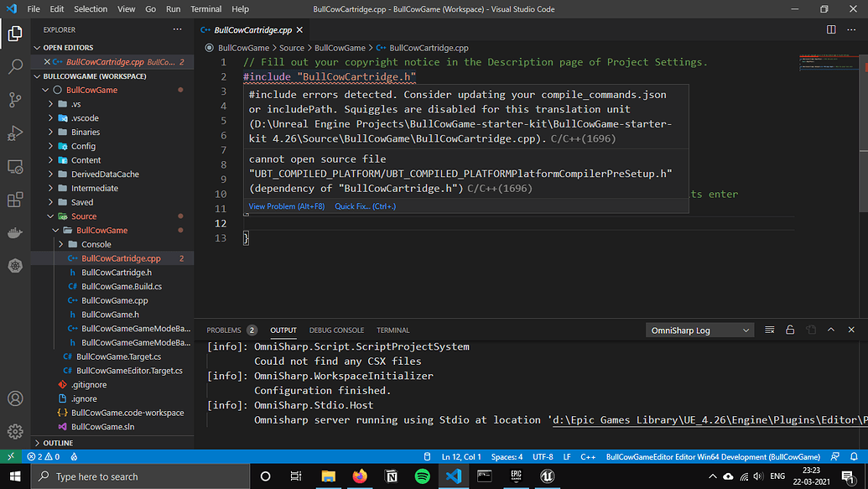
Task: Open the Run and Debug view
Action: tap(14, 133)
